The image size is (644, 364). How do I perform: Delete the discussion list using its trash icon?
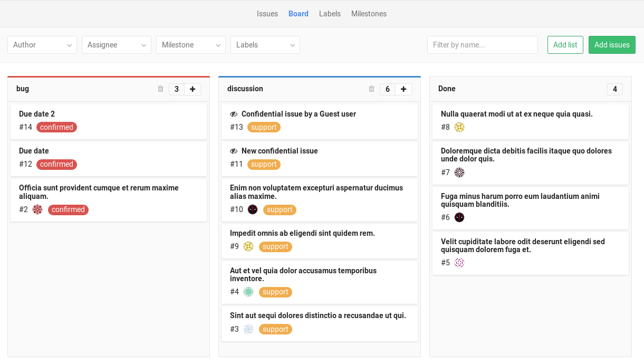371,89
